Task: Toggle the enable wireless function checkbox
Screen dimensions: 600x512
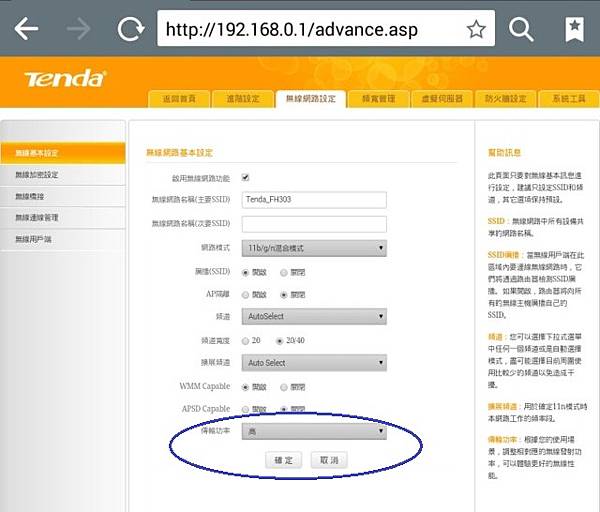Action: click(x=245, y=178)
